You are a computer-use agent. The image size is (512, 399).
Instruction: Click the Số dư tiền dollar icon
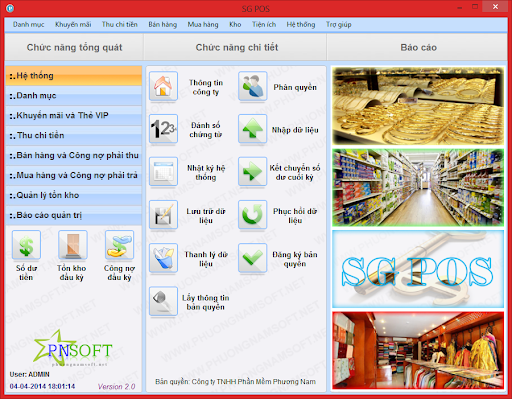click(26, 245)
